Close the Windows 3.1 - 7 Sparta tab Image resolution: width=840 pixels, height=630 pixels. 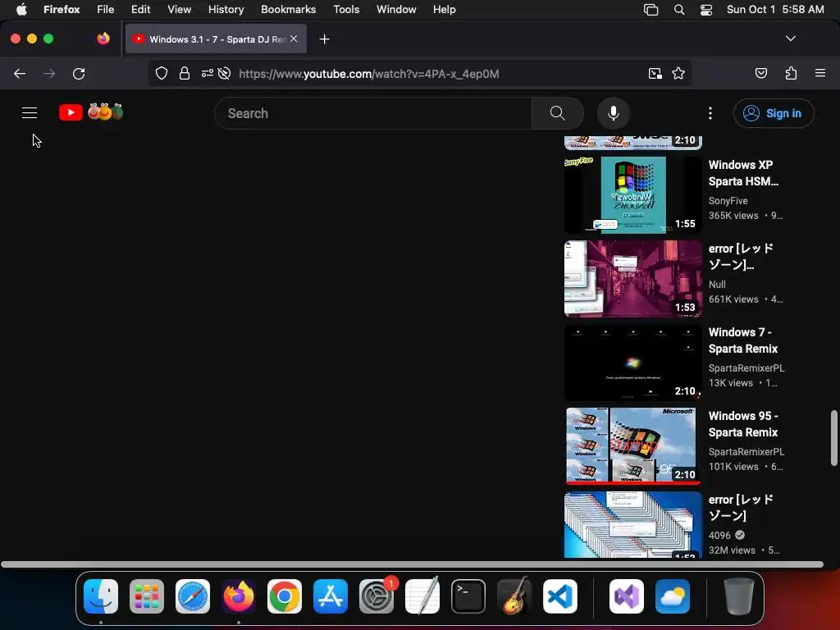click(294, 39)
